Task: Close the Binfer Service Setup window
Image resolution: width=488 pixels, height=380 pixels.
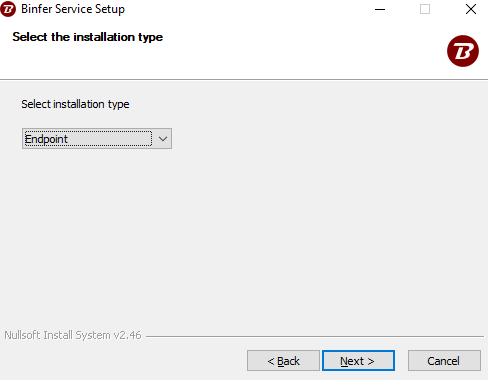Action: click(x=471, y=9)
